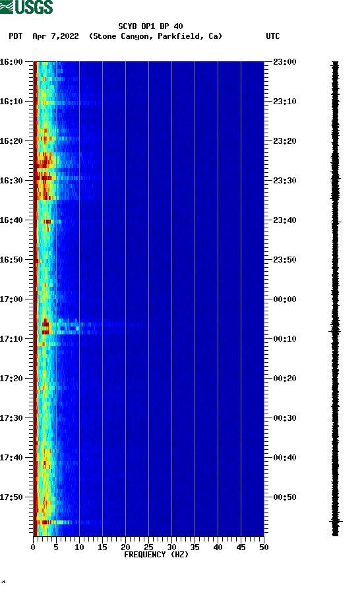Click the '5' frequency axis tick label
Viewport: 364px width, 589px height.
click(x=56, y=547)
